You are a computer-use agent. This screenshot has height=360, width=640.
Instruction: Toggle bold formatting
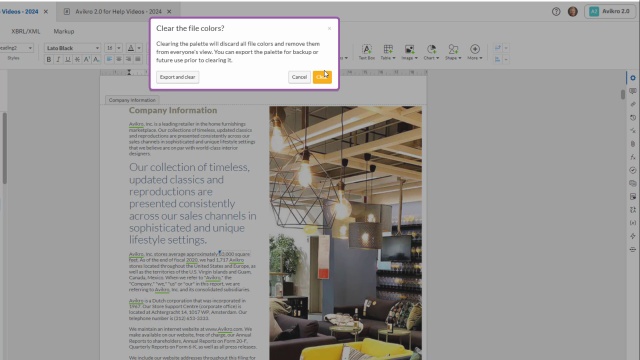tap(49, 60)
